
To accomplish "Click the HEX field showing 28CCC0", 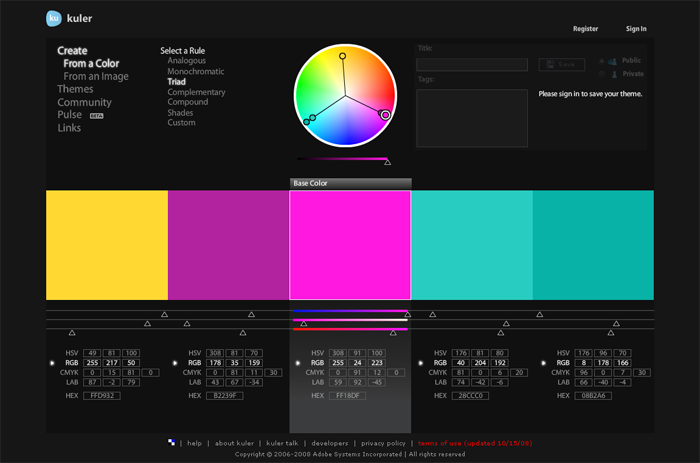I will [x=470, y=396].
